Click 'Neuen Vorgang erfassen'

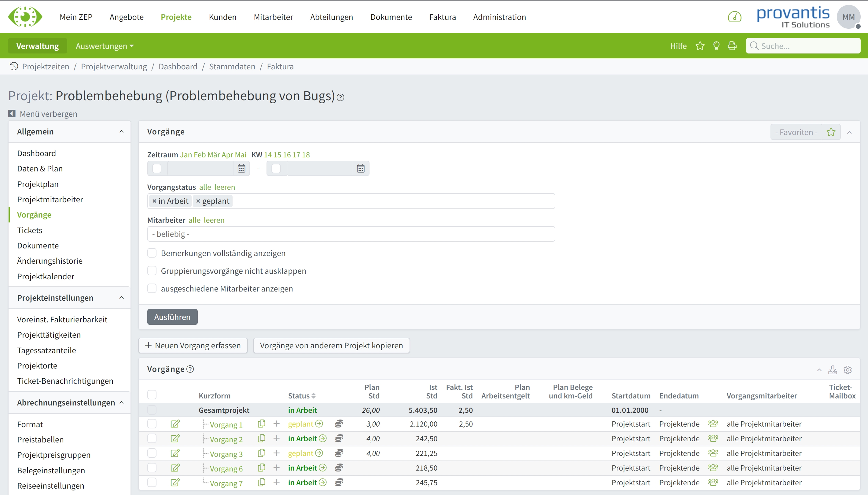[x=193, y=345]
